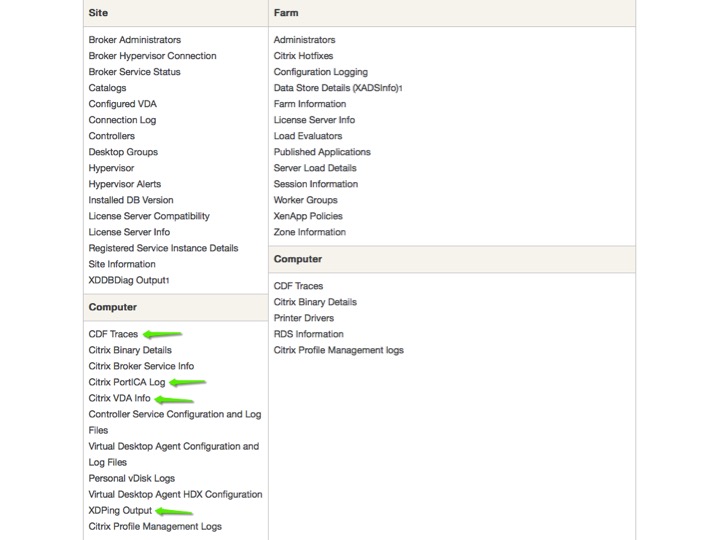Open the Connection Log item
720x540 pixels.
(122, 120)
